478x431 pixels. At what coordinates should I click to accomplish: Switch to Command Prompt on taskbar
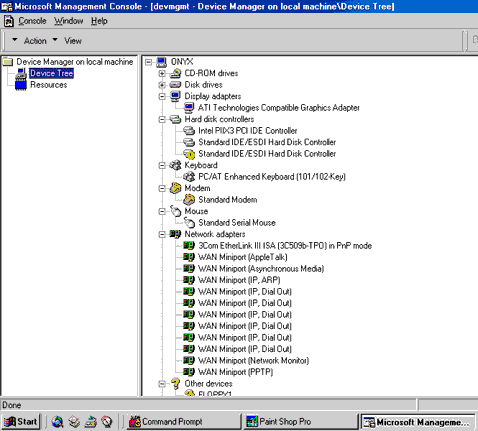click(x=184, y=422)
